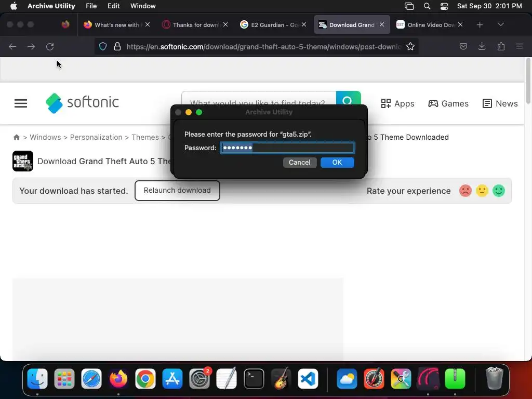Expand the list all tabs chevron
Viewport: 532px width, 399px height.
(500, 24)
